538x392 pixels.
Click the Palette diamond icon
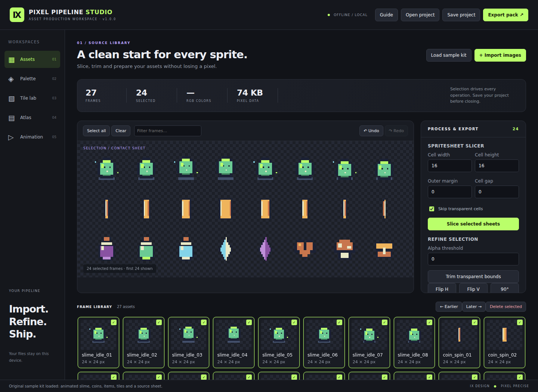[11, 79]
